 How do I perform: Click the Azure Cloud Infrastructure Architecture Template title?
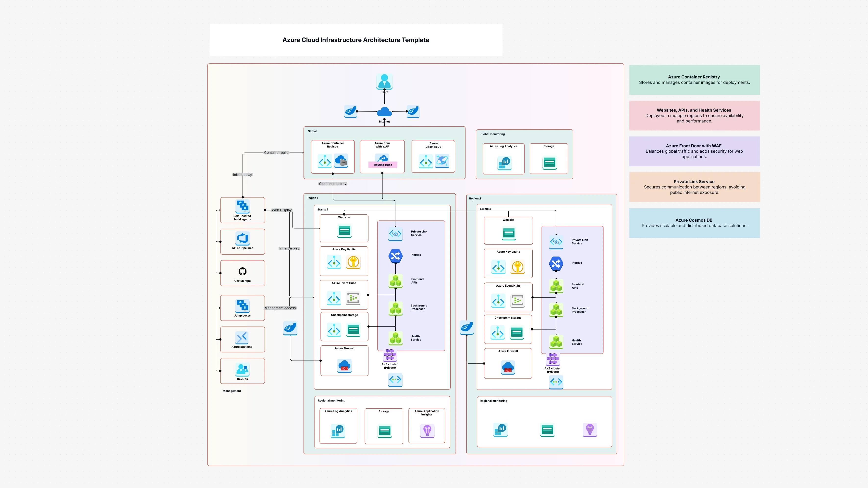355,40
